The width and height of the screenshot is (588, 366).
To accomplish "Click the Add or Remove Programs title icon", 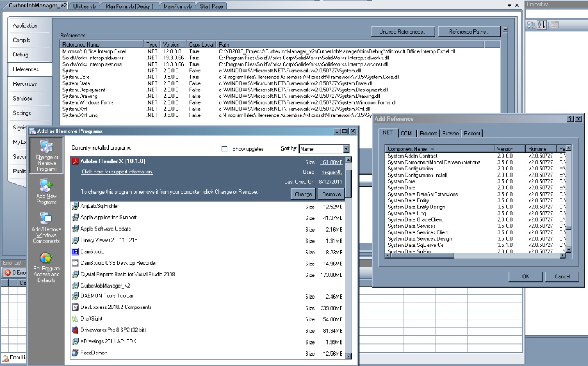I will pyautogui.click(x=32, y=131).
